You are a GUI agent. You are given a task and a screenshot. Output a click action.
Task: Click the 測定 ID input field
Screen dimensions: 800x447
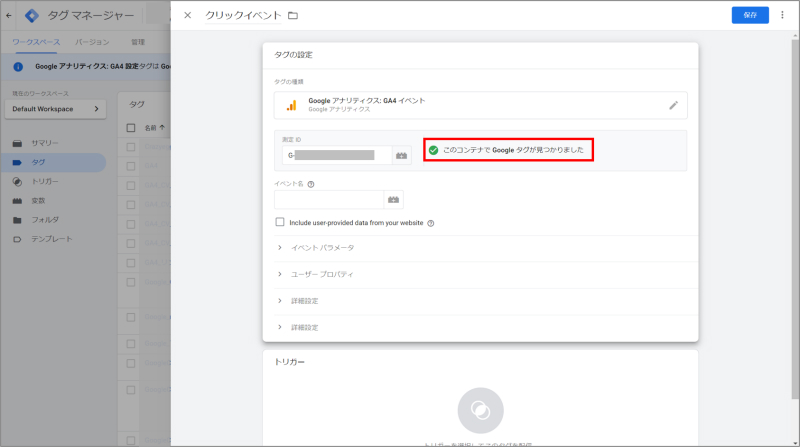[x=337, y=155]
